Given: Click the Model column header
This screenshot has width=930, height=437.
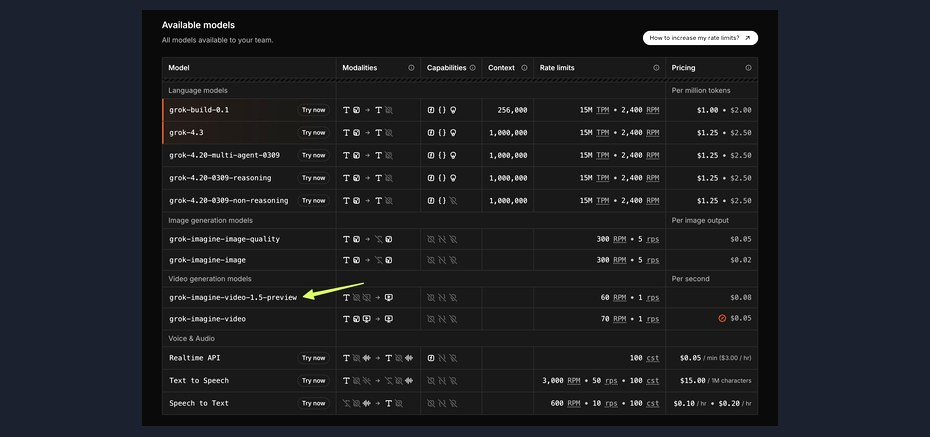Looking at the screenshot, I should click(x=179, y=68).
